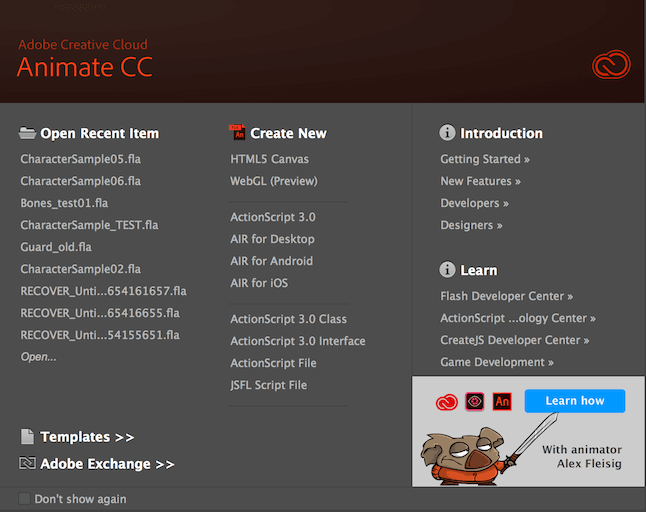
Task: Click the An Animate icon in banner
Action: pos(502,401)
